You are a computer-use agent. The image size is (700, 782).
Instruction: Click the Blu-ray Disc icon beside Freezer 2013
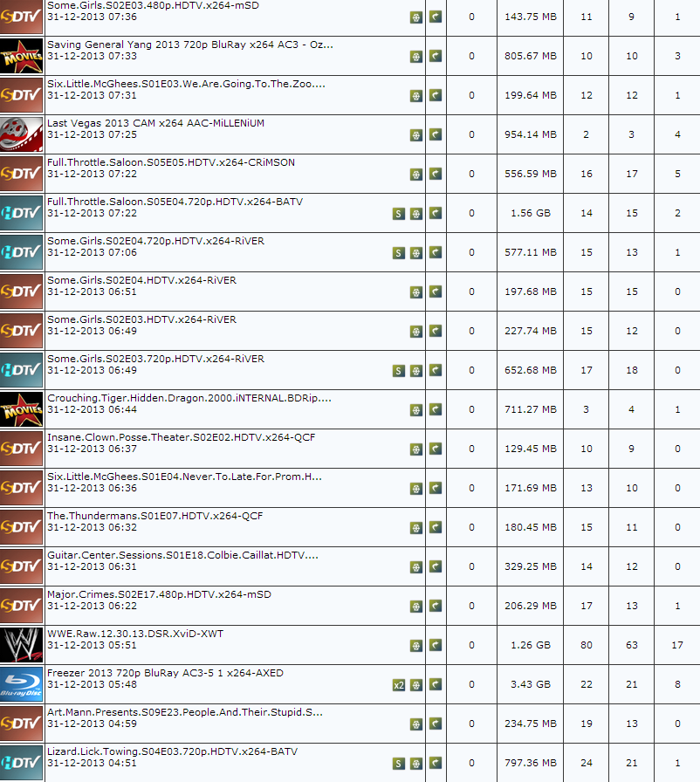tap(22, 684)
